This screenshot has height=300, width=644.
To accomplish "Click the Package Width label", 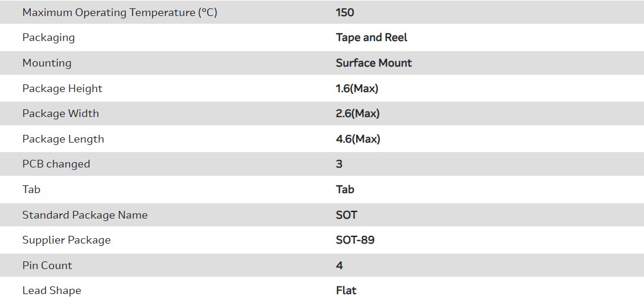I will pos(61,113).
